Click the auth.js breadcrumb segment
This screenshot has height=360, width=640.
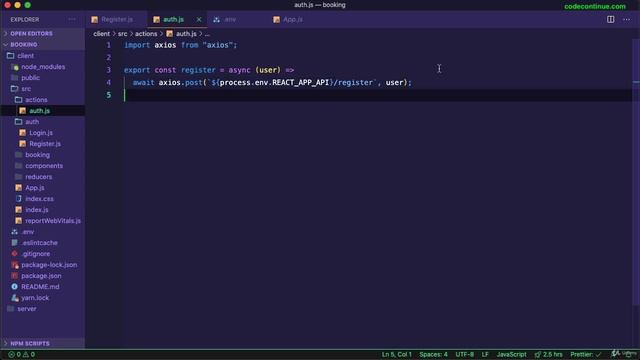(182, 34)
